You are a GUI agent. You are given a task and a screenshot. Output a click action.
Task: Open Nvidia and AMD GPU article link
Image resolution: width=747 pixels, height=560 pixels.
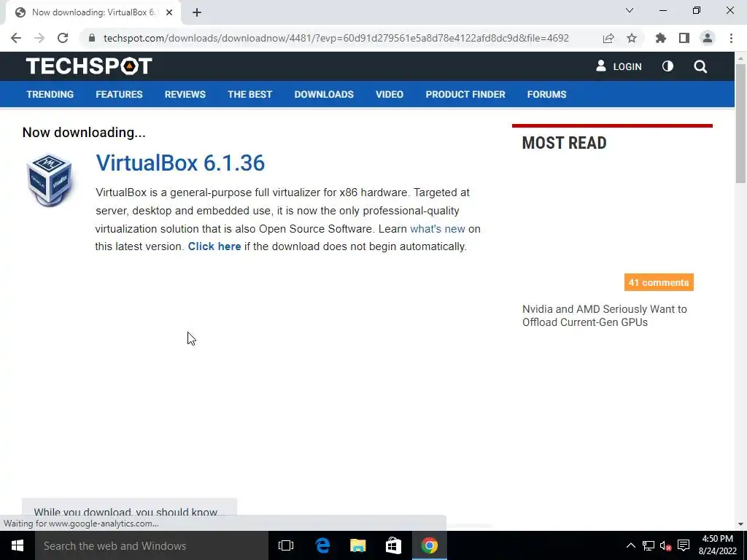pos(605,316)
